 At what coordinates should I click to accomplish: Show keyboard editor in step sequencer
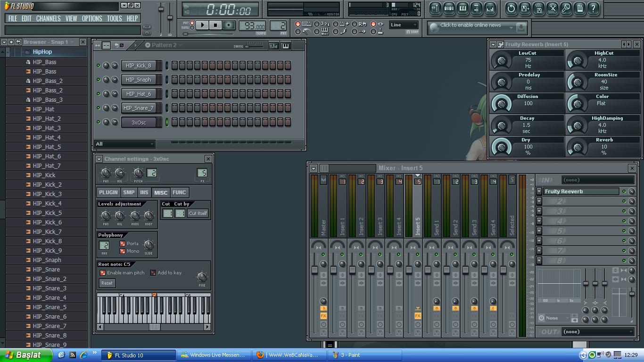coord(285,46)
